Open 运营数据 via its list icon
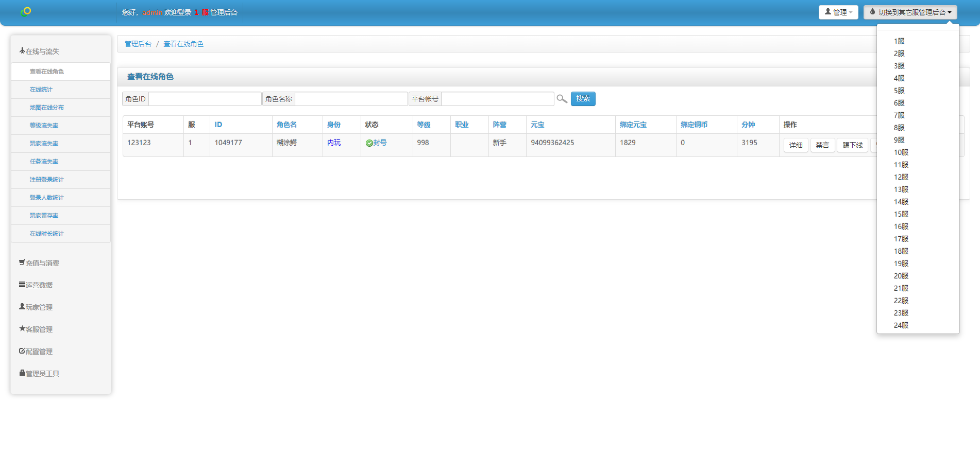Image resolution: width=980 pixels, height=472 pixels. tap(22, 285)
